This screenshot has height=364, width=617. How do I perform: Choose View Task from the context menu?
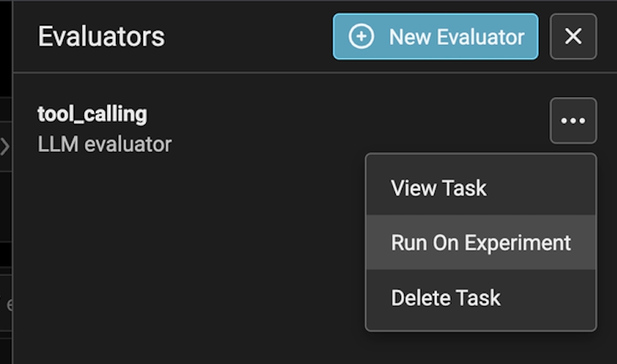[439, 187]
